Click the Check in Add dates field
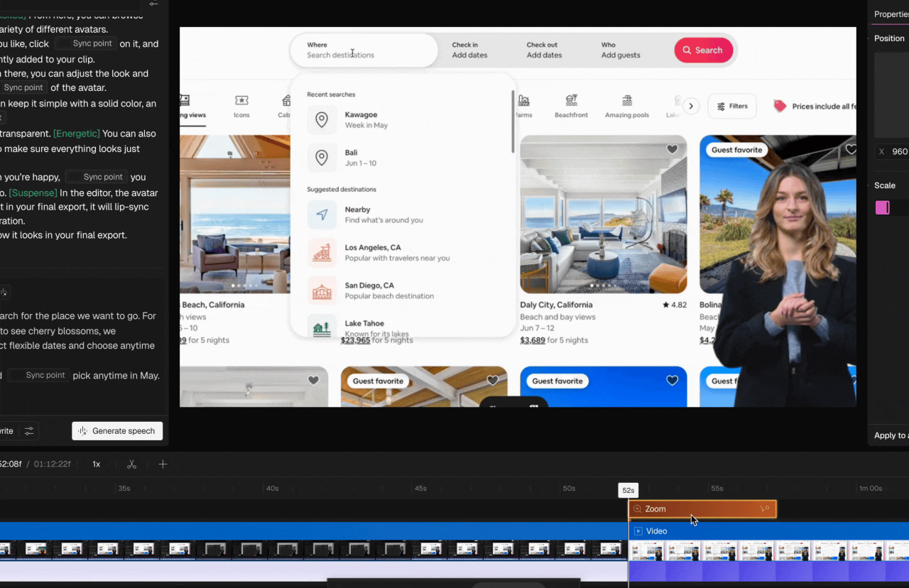The height and width of the screenshot is (588, 909). (469, 50)
